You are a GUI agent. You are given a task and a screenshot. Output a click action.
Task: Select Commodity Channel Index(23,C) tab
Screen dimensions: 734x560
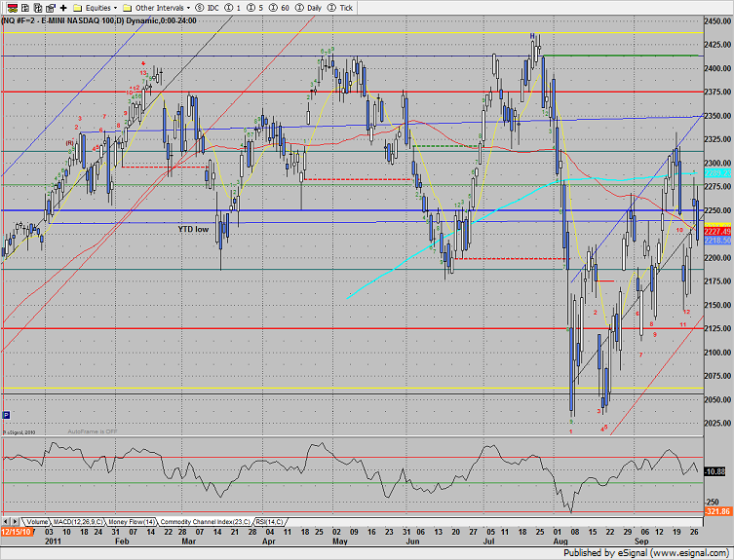coord(205,522)
